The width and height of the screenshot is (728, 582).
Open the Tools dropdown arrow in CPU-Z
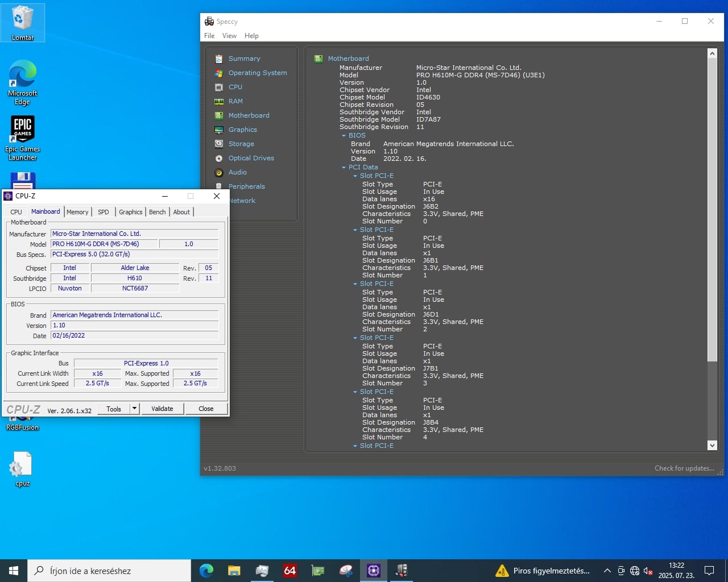[134, 409]
